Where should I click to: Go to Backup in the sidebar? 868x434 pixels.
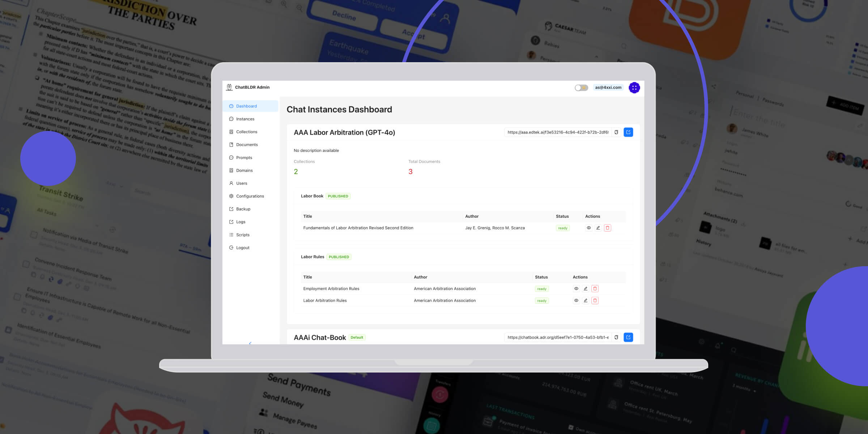[250, 209]
